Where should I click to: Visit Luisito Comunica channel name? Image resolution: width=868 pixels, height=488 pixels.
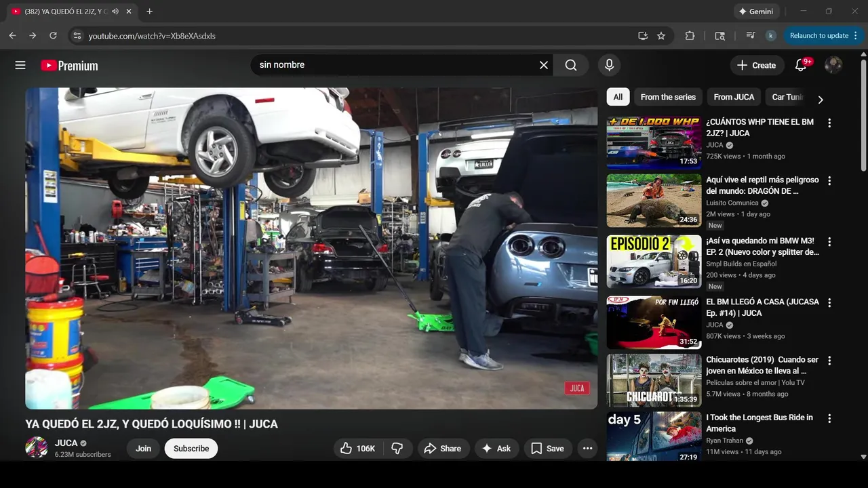(x=732, y=203)
